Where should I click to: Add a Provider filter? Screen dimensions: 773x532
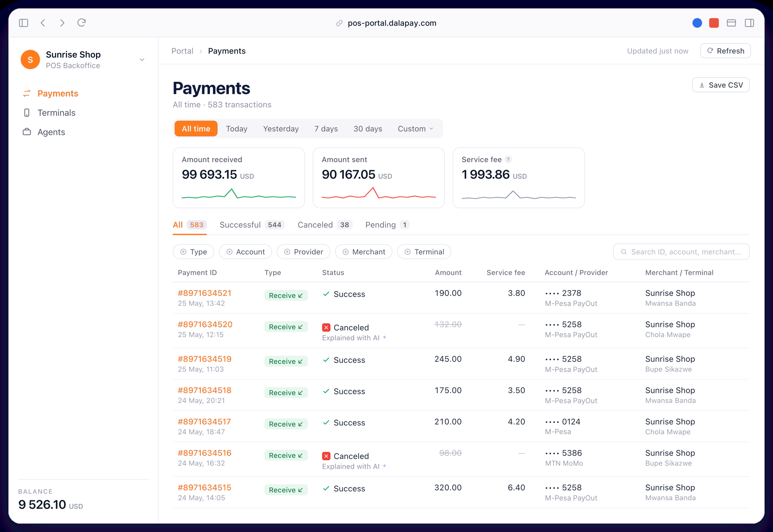303,252
